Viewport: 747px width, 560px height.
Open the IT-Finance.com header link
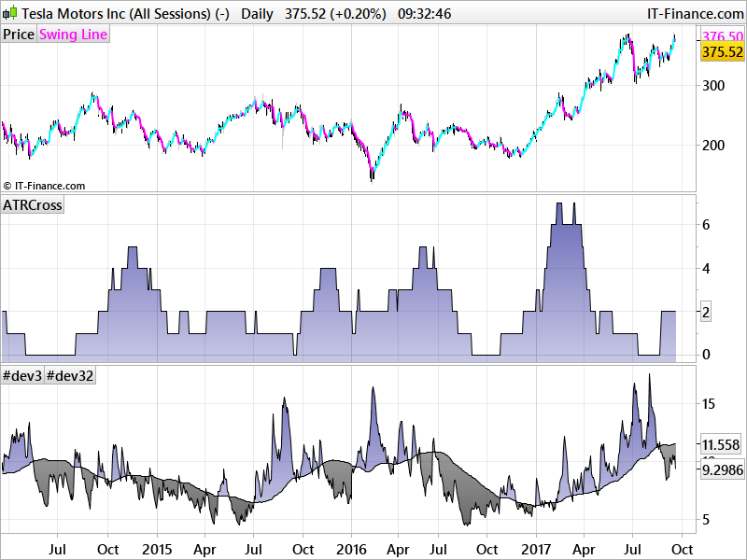point(696,13)
